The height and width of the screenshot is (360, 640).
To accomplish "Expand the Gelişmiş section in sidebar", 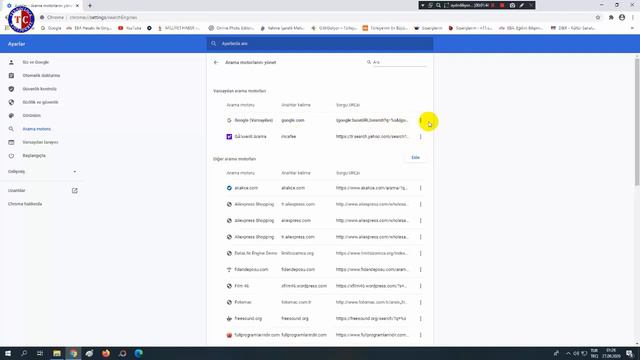I will (42, 172).
